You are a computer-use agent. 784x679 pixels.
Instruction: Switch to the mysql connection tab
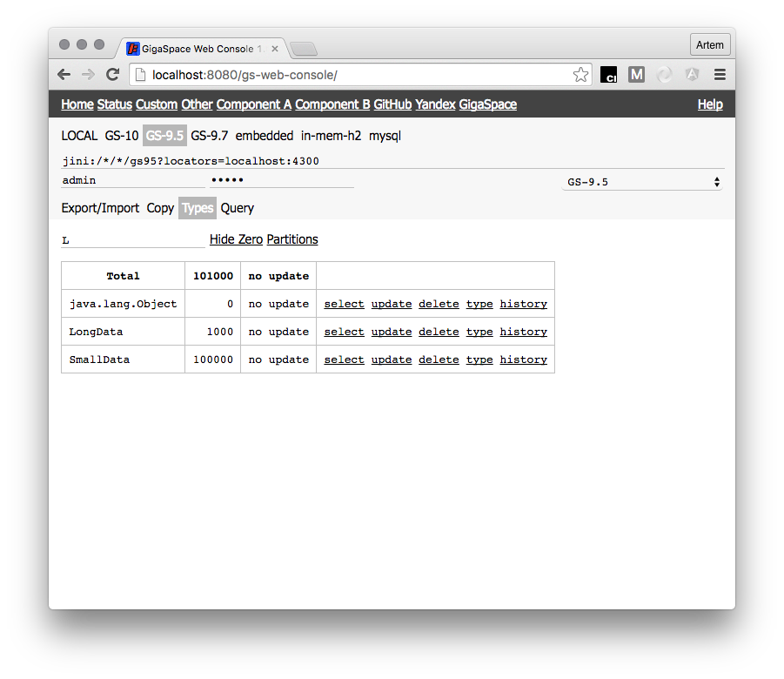(385, 136)
